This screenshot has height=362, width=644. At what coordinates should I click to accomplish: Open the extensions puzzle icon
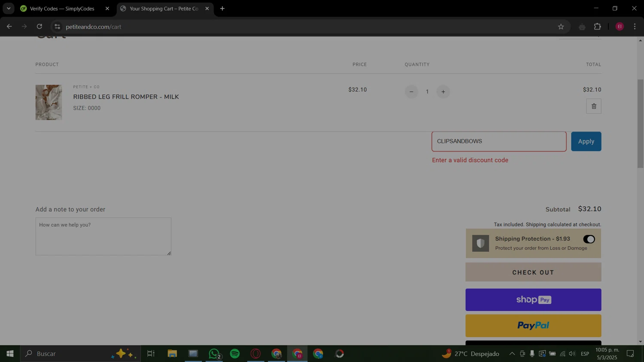(597, 27)
